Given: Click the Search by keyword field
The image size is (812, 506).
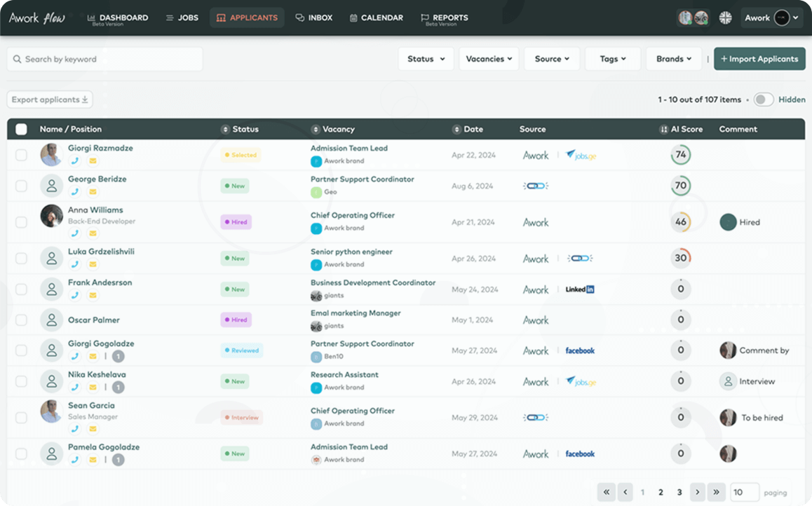Looking at the screenshot, I should tap(105, 59).
